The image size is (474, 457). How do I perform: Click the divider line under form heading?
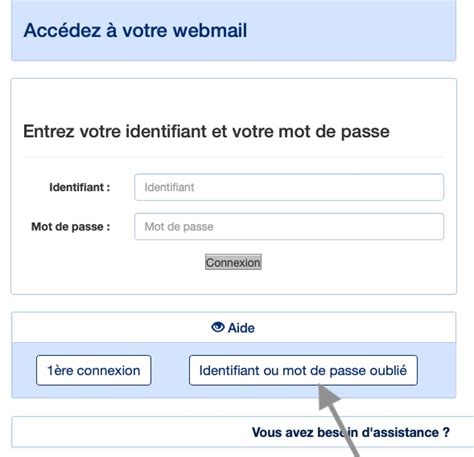[x=233, y=157]
